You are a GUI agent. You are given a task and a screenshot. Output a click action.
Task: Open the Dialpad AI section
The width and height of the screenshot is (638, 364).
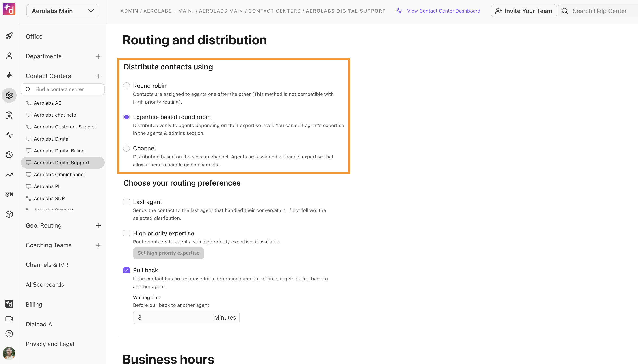coord(40,324)
